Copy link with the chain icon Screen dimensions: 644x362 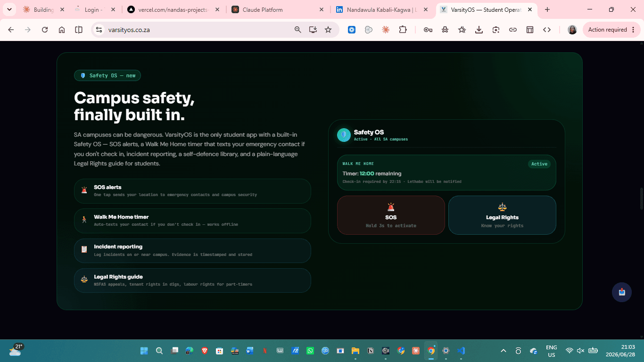coord(513,30)
